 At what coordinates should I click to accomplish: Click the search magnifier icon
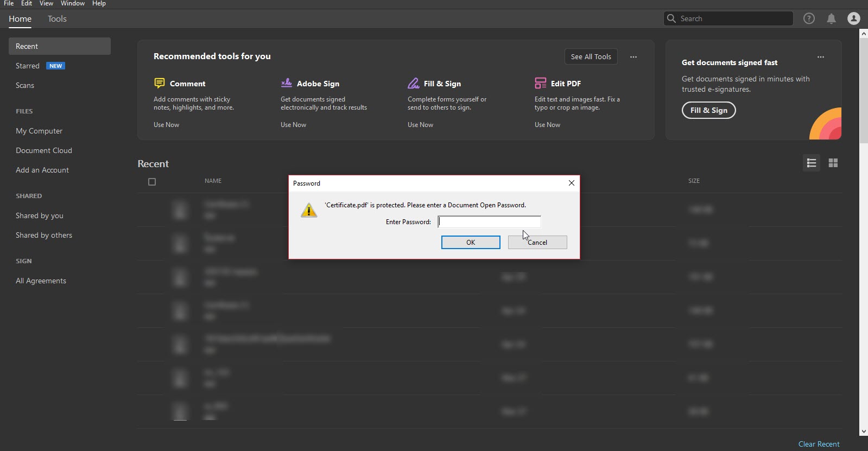(x=671, y=18)
